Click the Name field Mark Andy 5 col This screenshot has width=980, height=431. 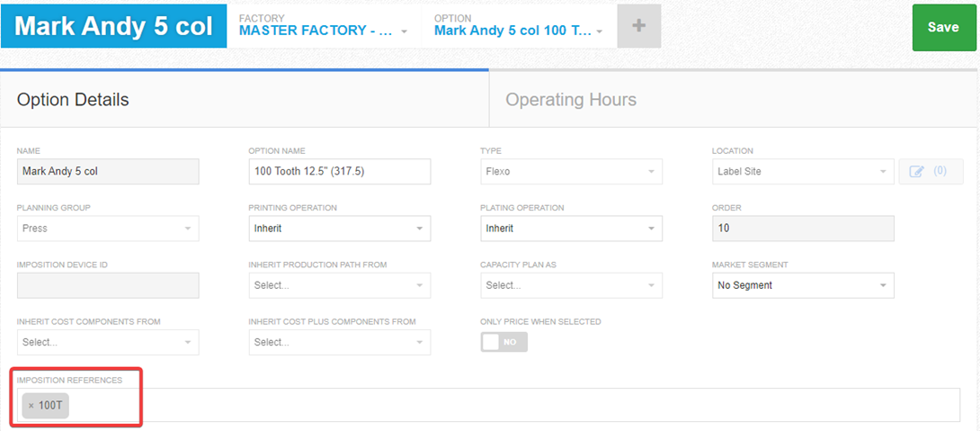point(108,171)
